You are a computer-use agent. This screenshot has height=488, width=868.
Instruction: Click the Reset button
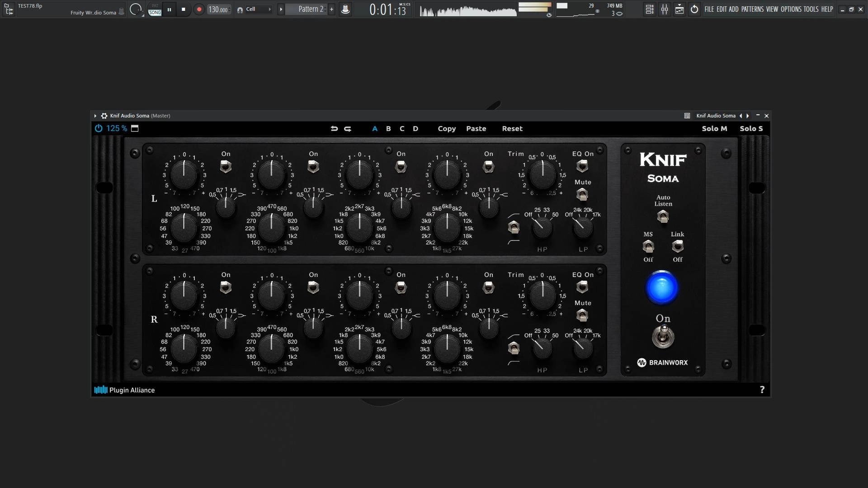point(512,129)
